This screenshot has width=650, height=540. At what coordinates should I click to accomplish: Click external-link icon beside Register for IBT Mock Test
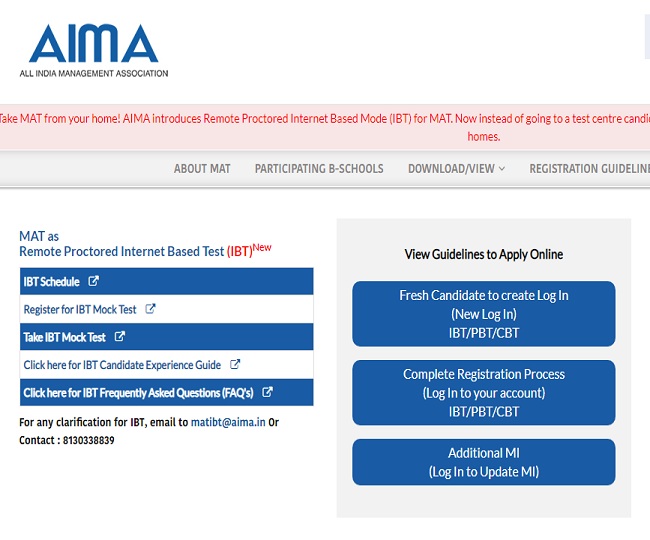click(150, 309)
